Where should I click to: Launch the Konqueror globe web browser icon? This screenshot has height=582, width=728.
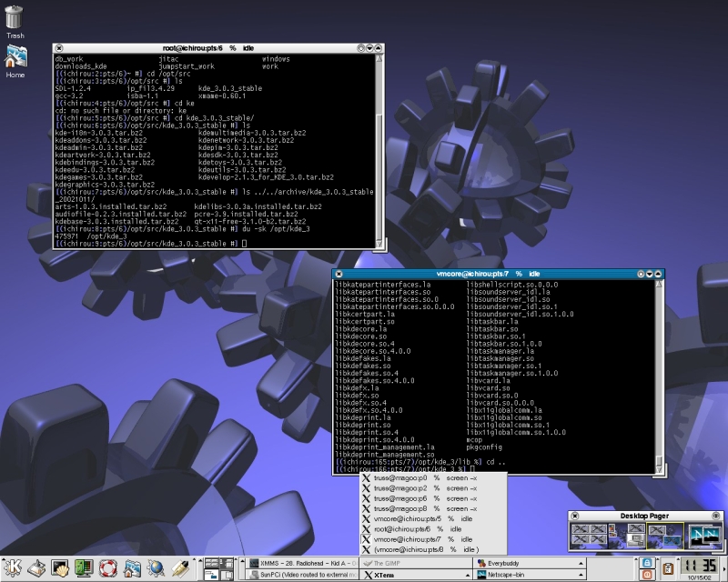pyautogui.click(x=156, y=568)
